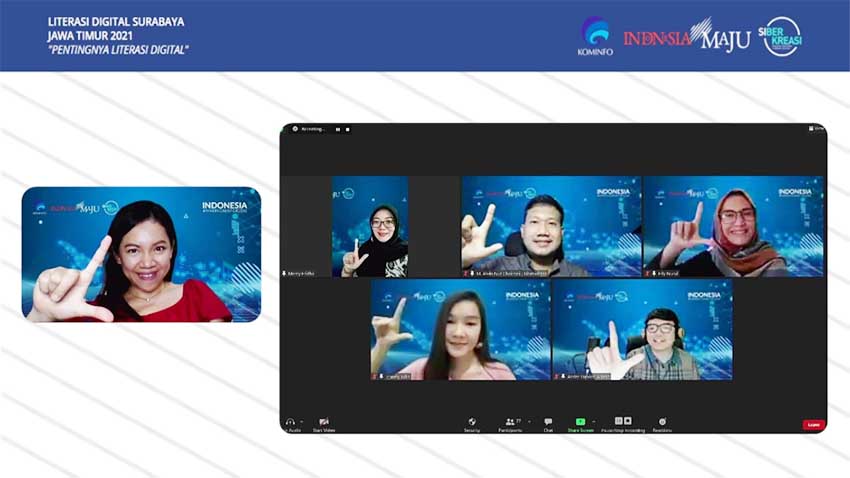
Task: Open the Chat bubble icon
Action: coord(548,421)
